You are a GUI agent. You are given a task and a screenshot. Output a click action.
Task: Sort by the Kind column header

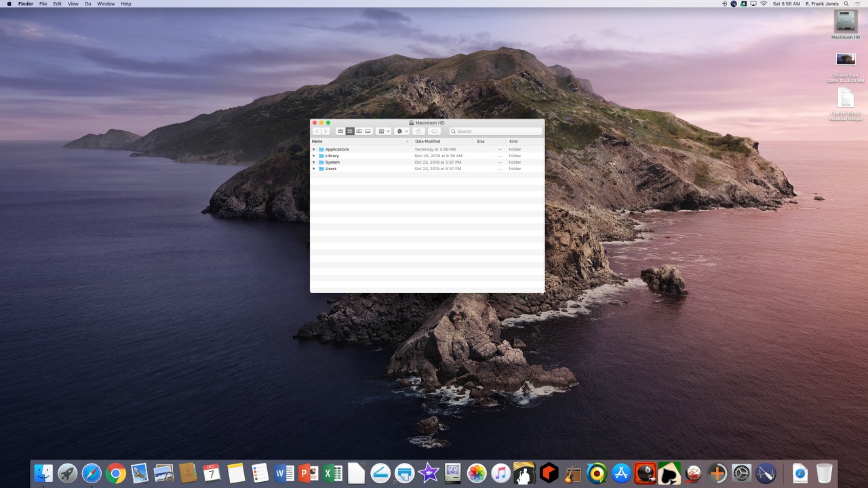pos(513,142)
